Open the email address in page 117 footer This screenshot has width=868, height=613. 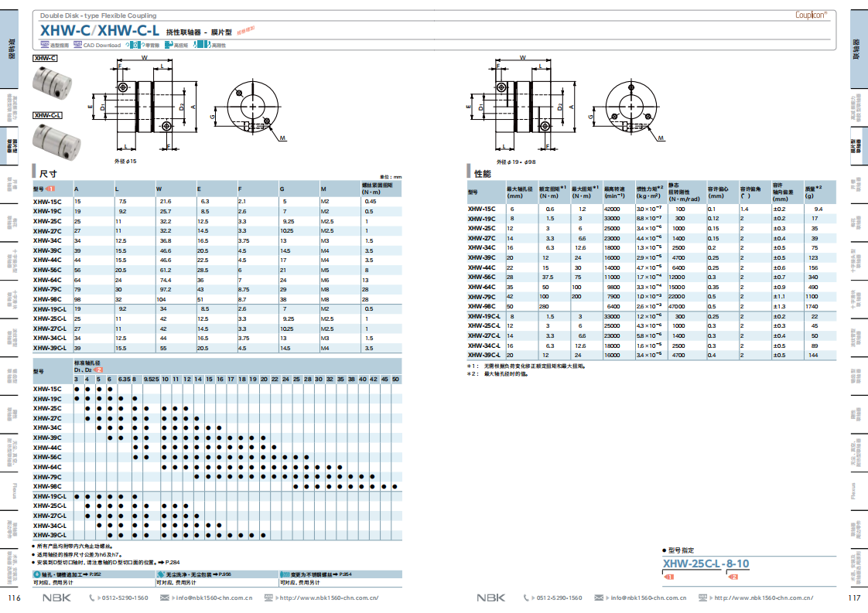[648, 598]
